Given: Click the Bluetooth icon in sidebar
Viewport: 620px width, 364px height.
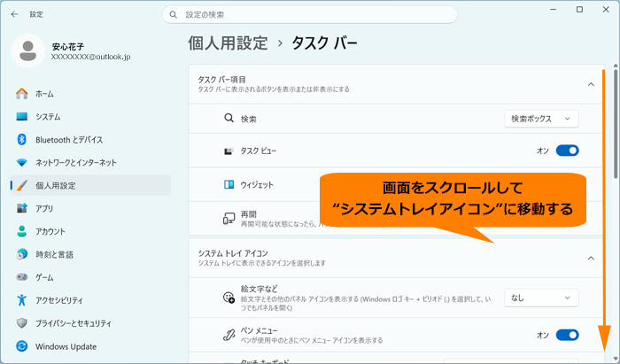Looking at the screenshot, I should [x=22, y=140].
